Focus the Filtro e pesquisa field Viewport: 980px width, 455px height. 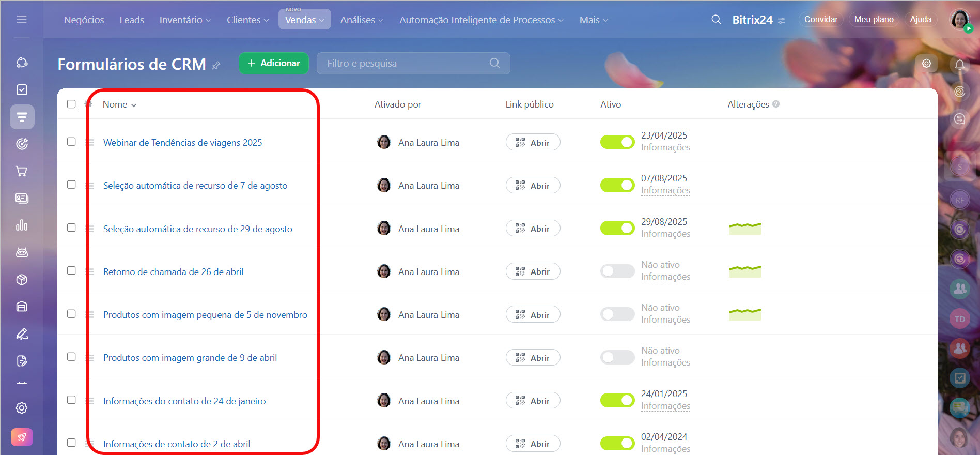pyautogui.click(x=406, y=64)
